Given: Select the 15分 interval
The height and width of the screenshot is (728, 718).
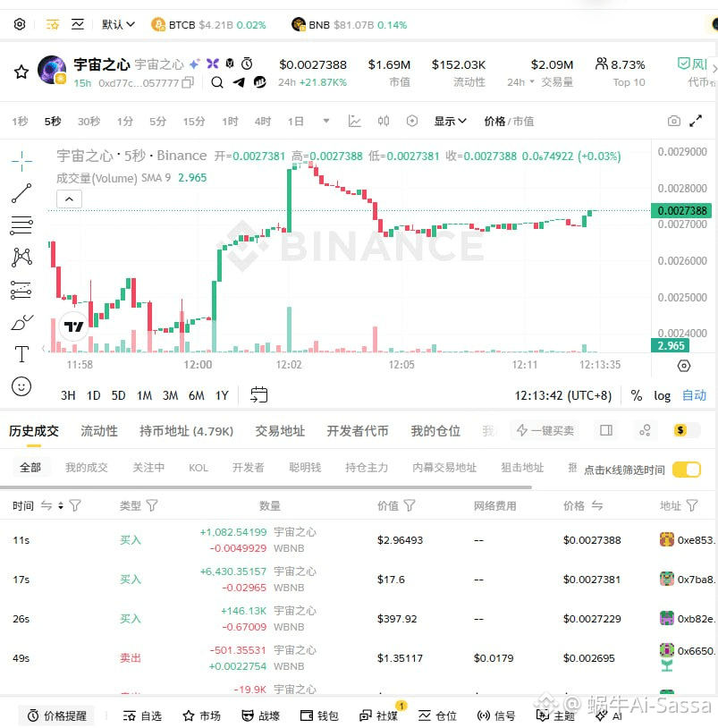Looking at the screenshot, I should click(193, 122).
